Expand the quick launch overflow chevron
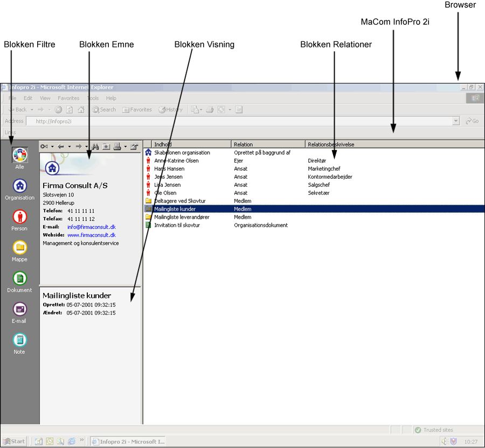 (82, 440)
